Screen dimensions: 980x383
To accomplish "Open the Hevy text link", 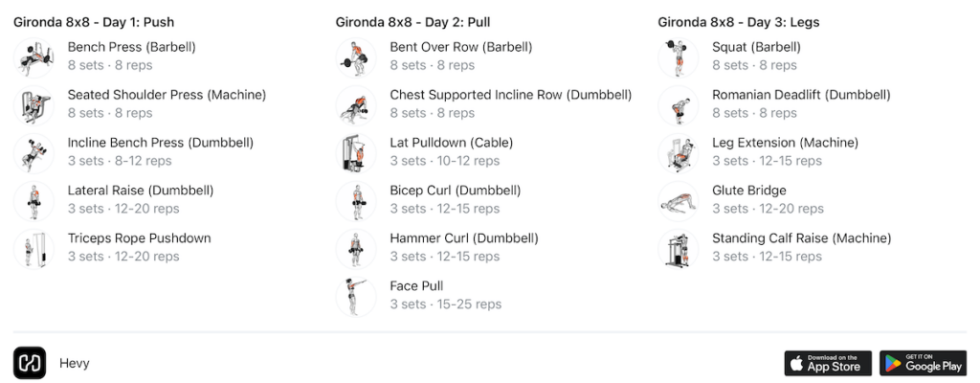I will (75, 364).
